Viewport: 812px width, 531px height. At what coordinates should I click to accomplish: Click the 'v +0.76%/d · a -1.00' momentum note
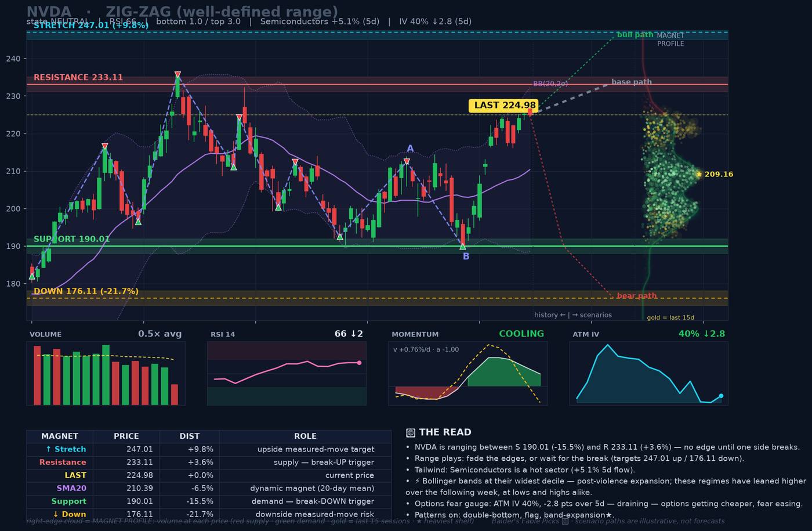point(426,349)
